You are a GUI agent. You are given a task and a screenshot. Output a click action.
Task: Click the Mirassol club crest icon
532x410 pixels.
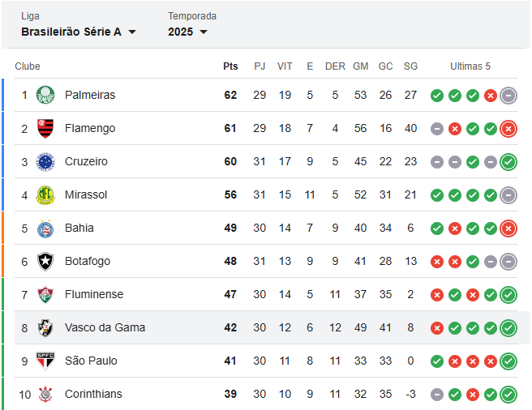[x=45, y=194]
